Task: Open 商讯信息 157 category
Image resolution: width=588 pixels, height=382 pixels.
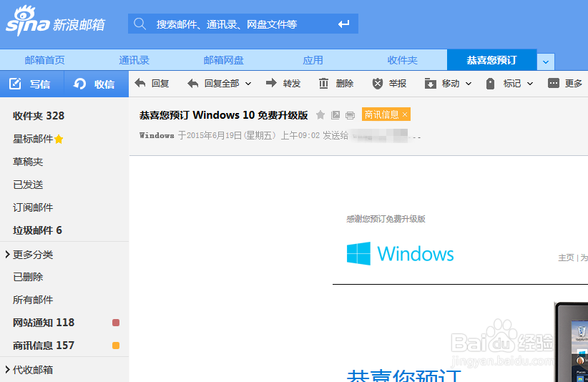Action: coord(44,346)
